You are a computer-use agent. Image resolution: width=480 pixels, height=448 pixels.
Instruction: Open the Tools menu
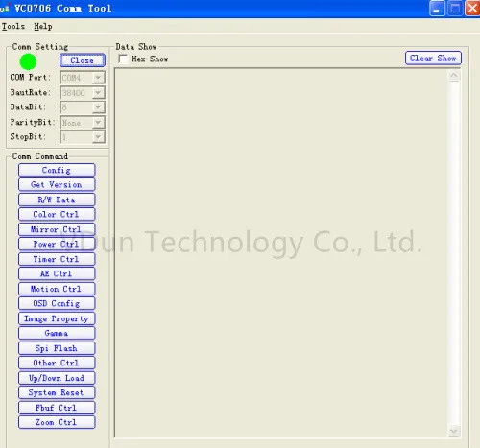(x=13, y=27)
